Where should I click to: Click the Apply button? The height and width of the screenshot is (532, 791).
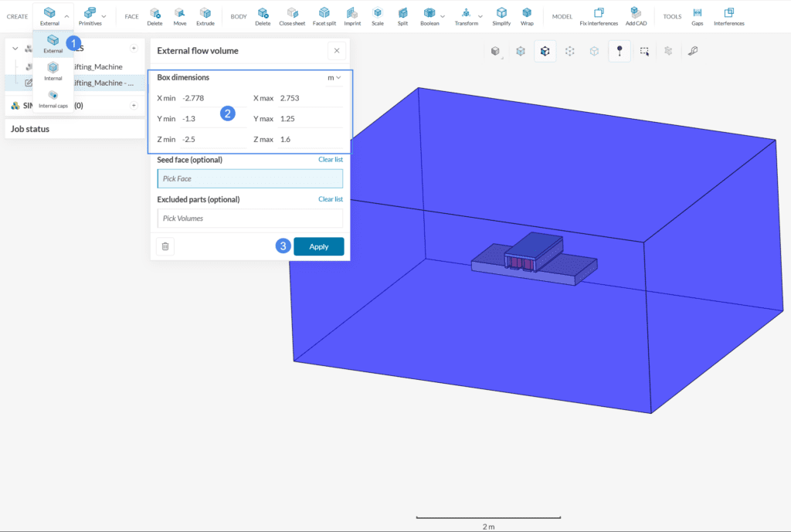318,246
